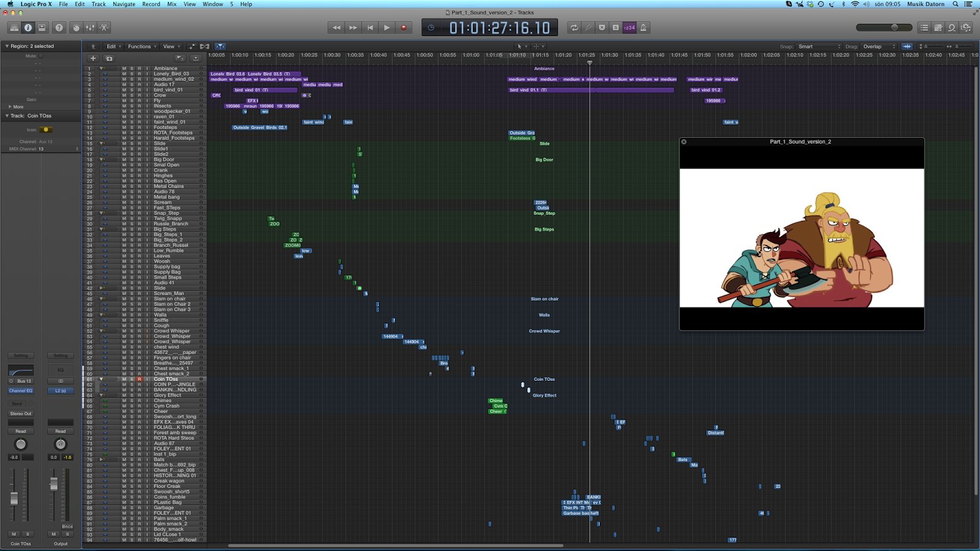Open the Window menu
The height and width of the screenshot is (551, 980).
pyautogui.click(x=213, y=4)
